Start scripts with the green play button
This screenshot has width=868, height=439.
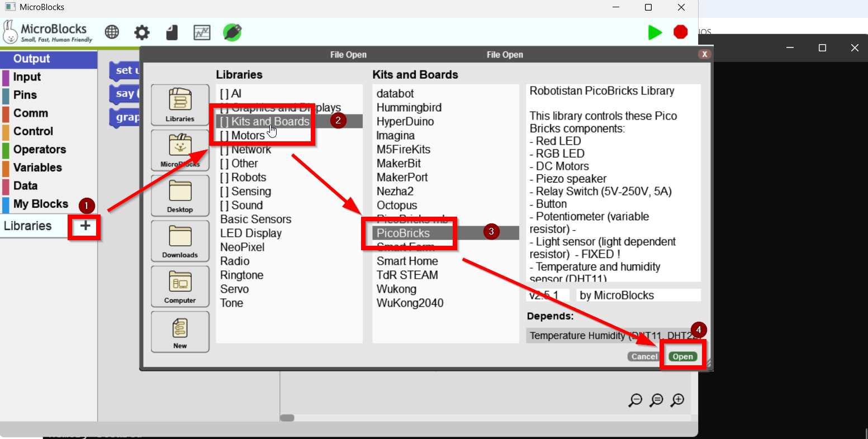(x=654, y=32)
